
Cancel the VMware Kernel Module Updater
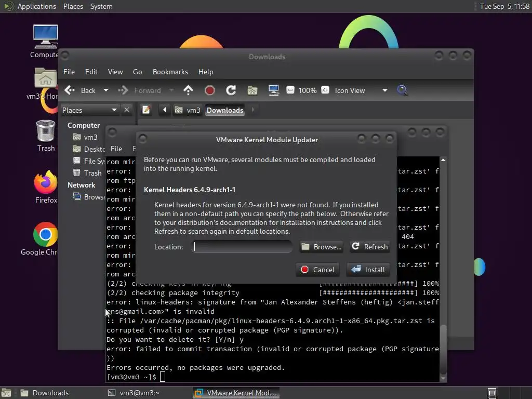tap(317, 270)
